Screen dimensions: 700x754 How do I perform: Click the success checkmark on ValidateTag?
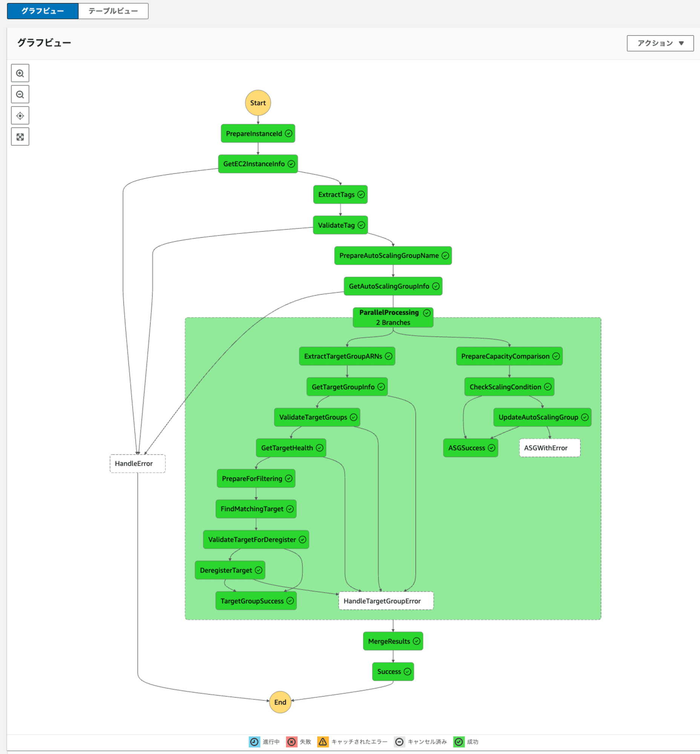(x=361, y=225)
